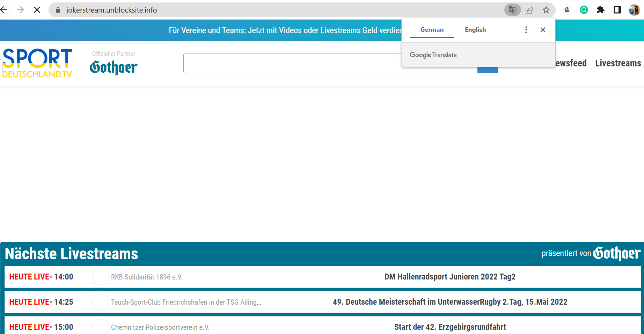Close the Google Translate popup

click(x=543, y=30)
